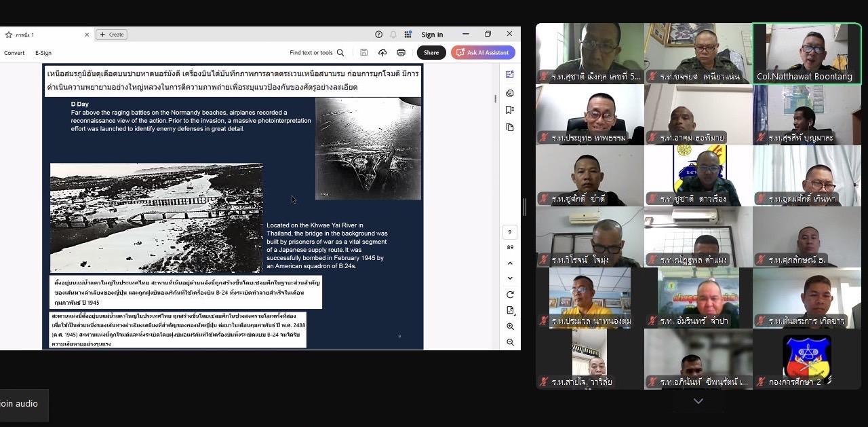Open the E-Sign menu
This screenshot has width=868, height=427.
coord(43,53)
